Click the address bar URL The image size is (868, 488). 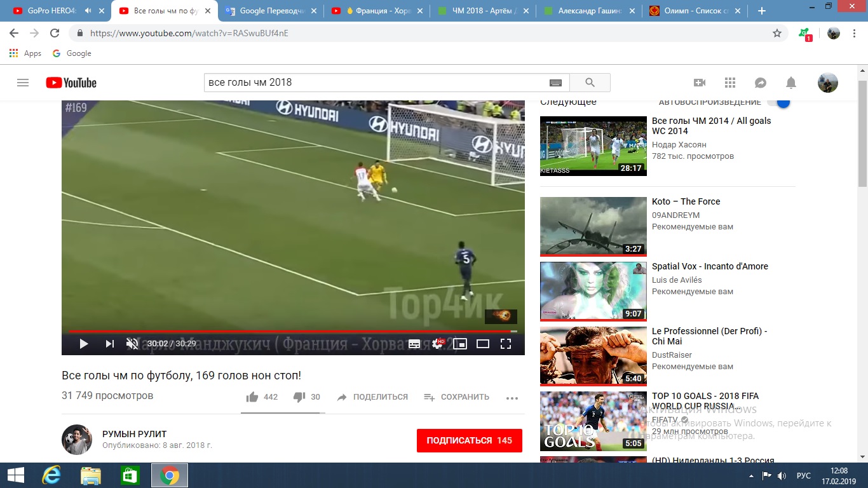coord(189,33)
